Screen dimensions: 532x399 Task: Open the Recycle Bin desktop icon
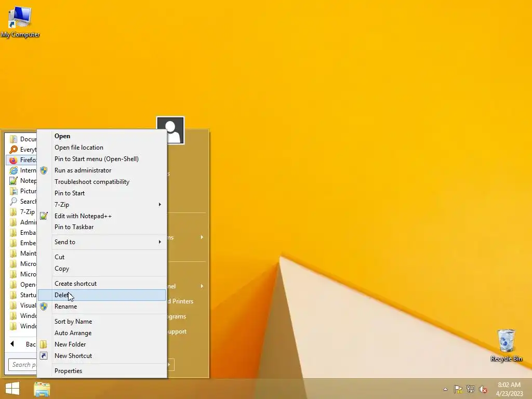click(506, 345)
